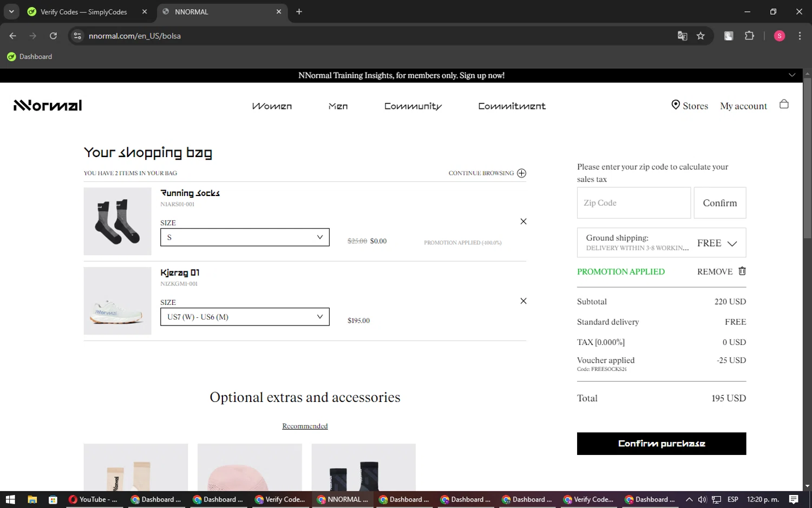Open the Chrome profile avatar
The height and width of the screenshot is (508, 812).
780,36
